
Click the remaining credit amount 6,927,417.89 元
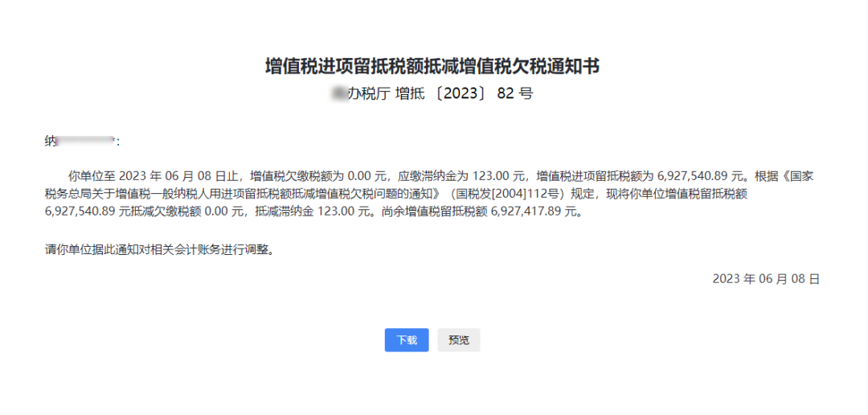(x=530, y=212)
